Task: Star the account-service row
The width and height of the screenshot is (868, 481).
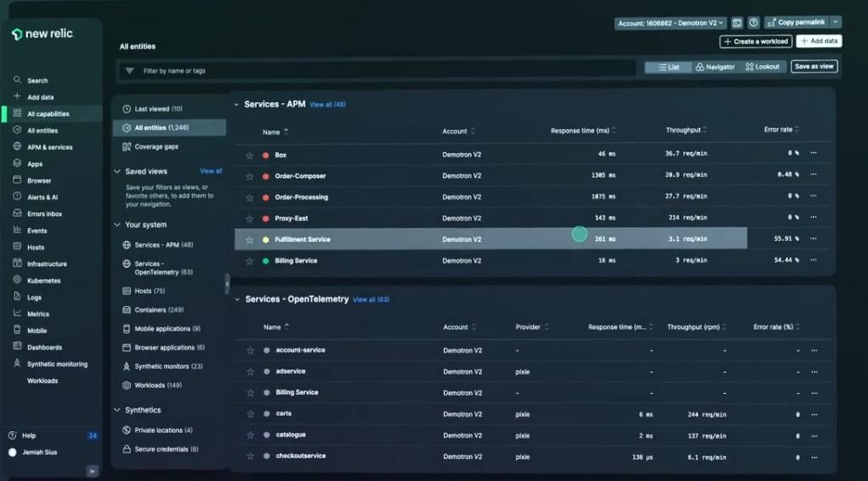Action: click(250, 350)
